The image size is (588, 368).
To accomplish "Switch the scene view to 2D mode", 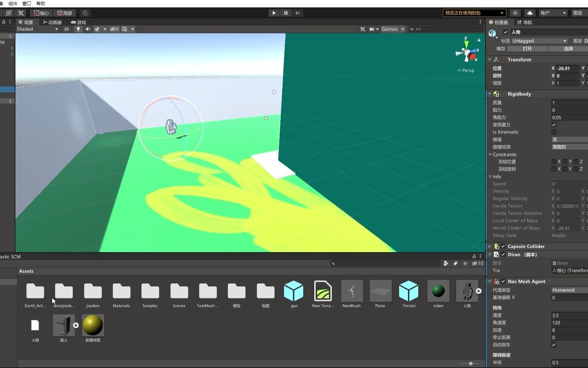I will pyautogui.click(x=66, y=29).
